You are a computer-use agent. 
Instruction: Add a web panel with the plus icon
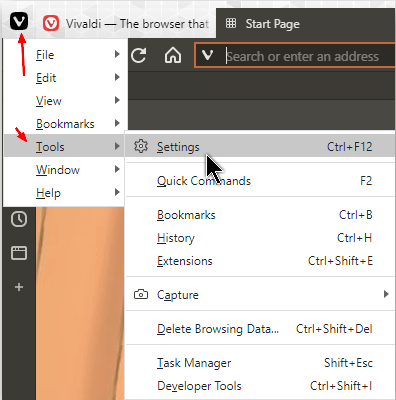tap(19, 287)
